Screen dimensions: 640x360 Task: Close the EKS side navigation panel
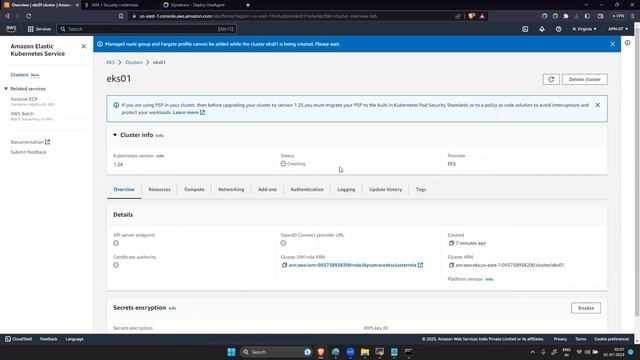click(x=84, y=47)
